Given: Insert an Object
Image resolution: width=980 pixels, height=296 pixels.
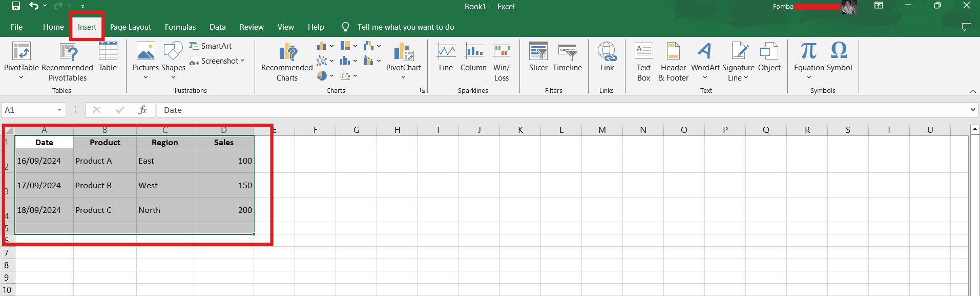Looking at the screenshot, I should click(x=769, y=57).
